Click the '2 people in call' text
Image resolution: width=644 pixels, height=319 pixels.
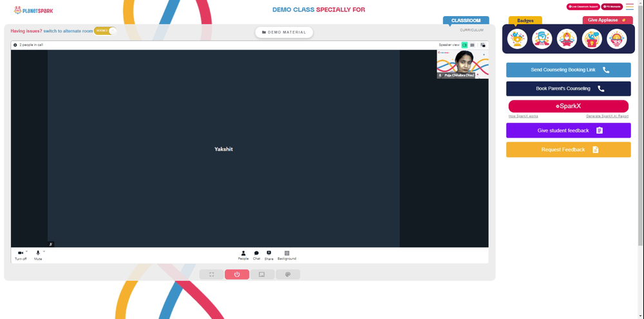pos(31,45)
